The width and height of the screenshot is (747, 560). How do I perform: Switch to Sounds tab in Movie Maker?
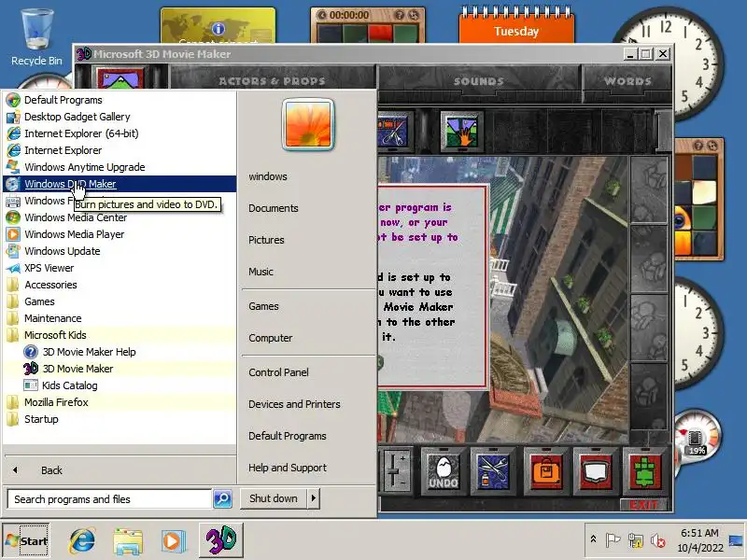[479, 81]
